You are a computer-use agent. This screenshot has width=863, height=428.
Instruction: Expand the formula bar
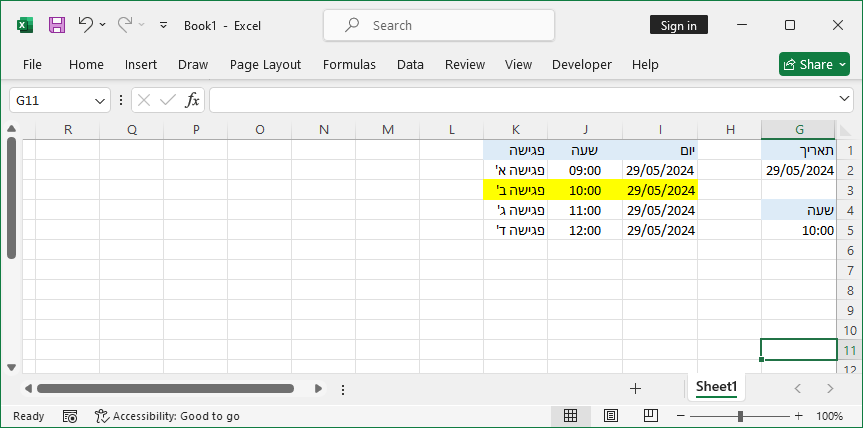(845, 99)
